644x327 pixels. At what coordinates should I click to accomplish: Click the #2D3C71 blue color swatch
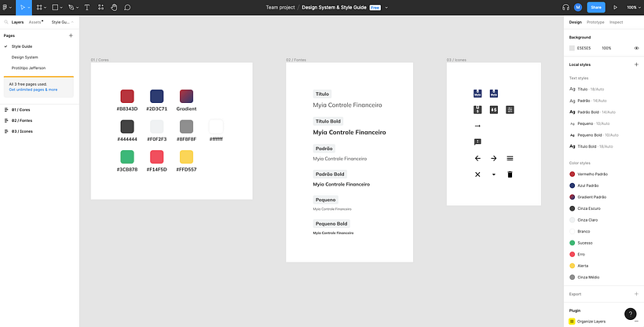157,96
